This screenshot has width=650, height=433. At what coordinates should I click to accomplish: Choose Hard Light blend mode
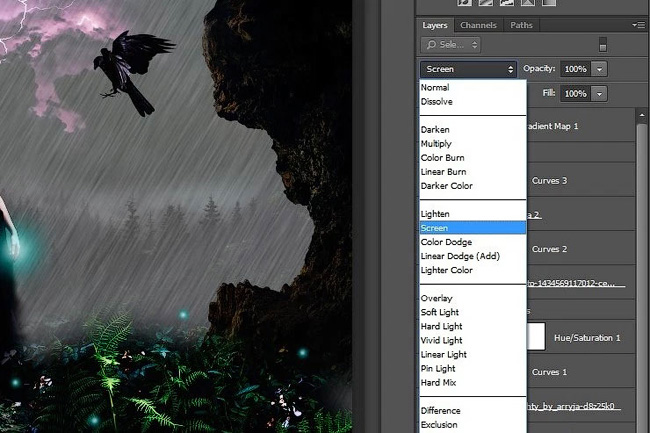tap(473, 327)
